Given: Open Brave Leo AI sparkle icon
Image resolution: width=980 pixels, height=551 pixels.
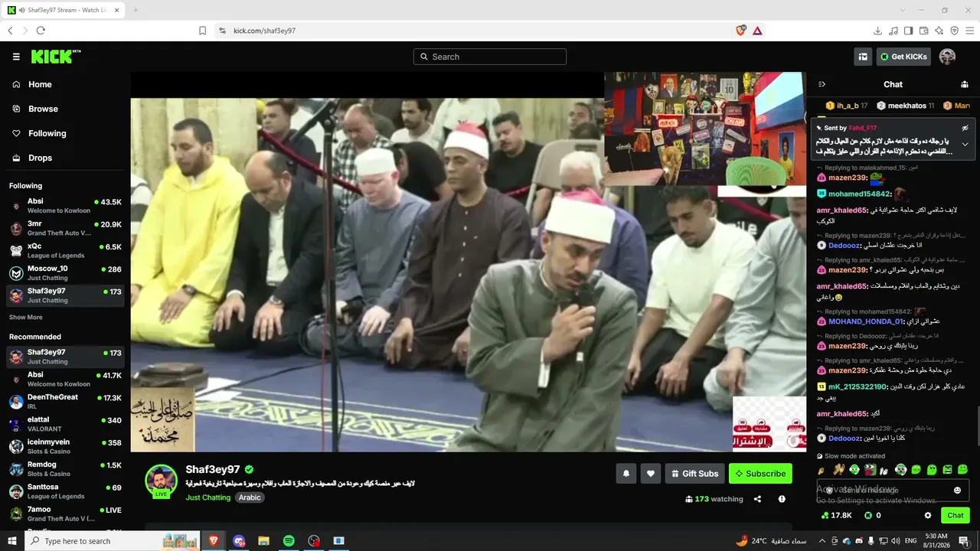Looking at the screenshot, I should [x=939, y=31].
